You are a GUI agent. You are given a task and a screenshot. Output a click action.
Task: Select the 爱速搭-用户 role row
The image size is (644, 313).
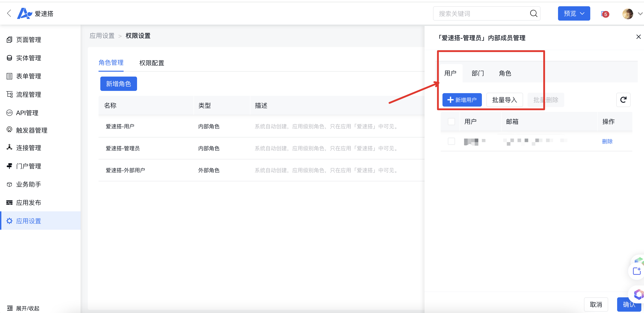click(x=261, y=126)
